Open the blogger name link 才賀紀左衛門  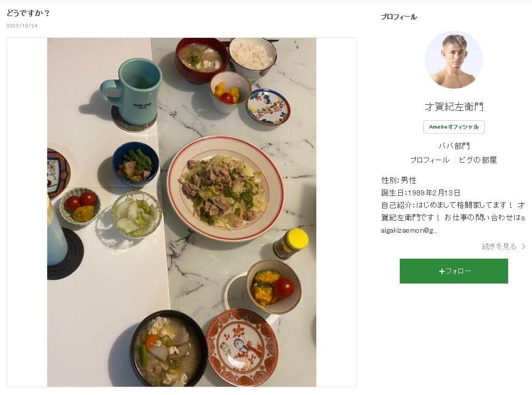tap(453, 108)
